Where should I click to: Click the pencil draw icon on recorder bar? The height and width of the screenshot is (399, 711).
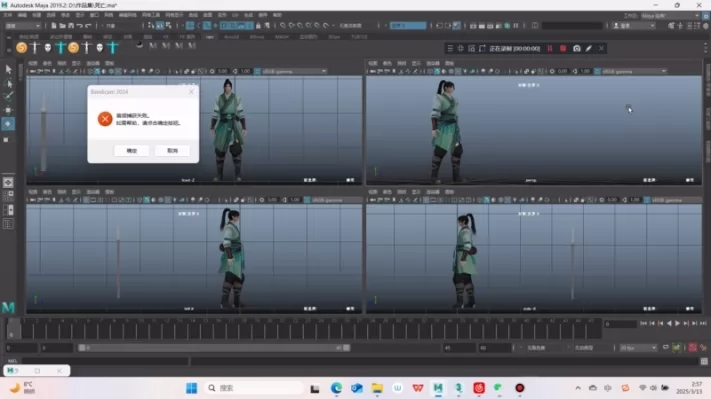point(589,48)
